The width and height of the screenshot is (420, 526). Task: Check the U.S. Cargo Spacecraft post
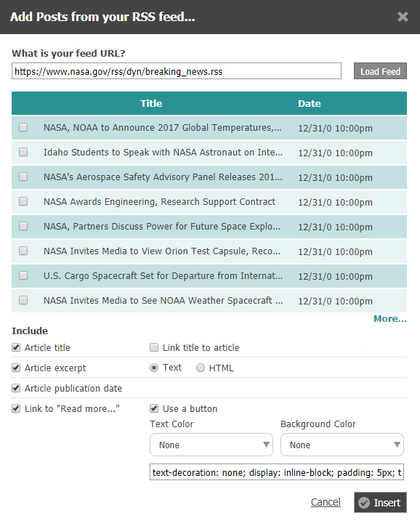pyautogui.click(x=23, y=275)
